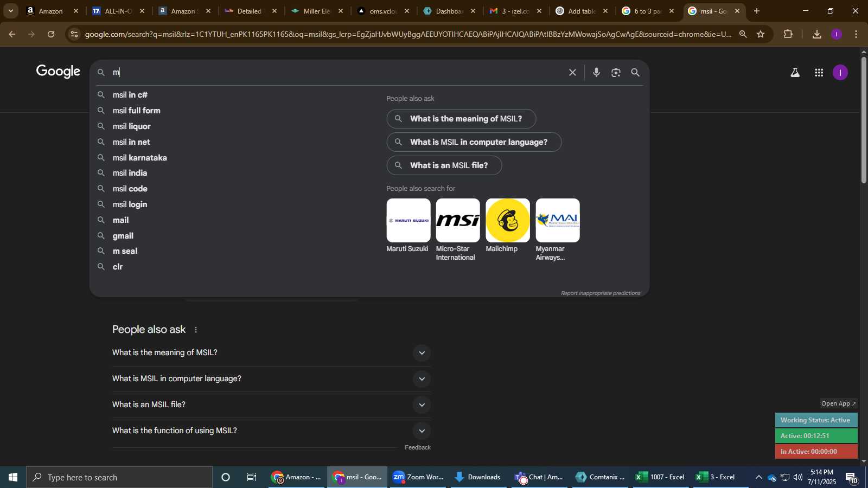Open Search by image camera icon

pyautogui.click(x=616, y=73)
